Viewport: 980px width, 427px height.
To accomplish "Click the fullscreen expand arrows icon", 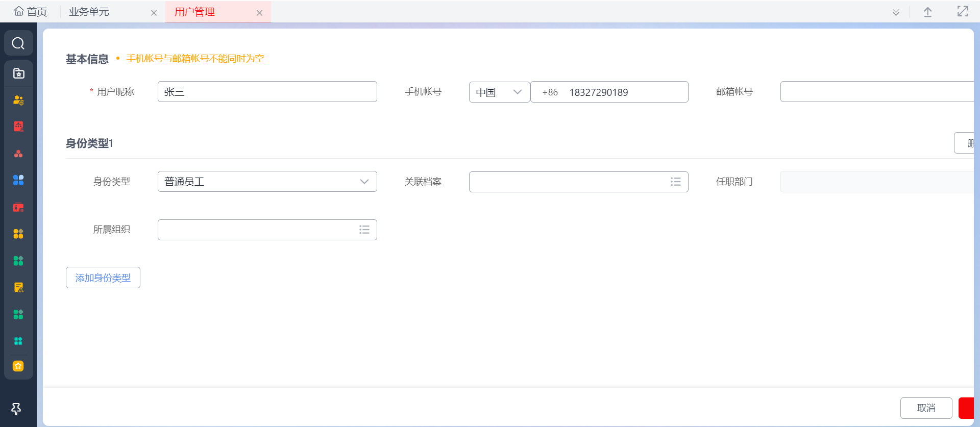I will pyautogui.click(x=963, y=12).
